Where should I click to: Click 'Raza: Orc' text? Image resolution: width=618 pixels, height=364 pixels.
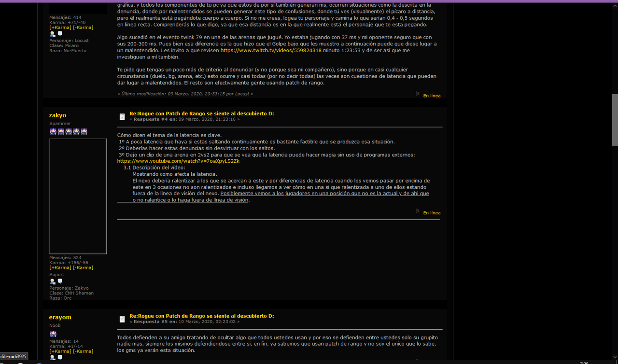point(60,298)
